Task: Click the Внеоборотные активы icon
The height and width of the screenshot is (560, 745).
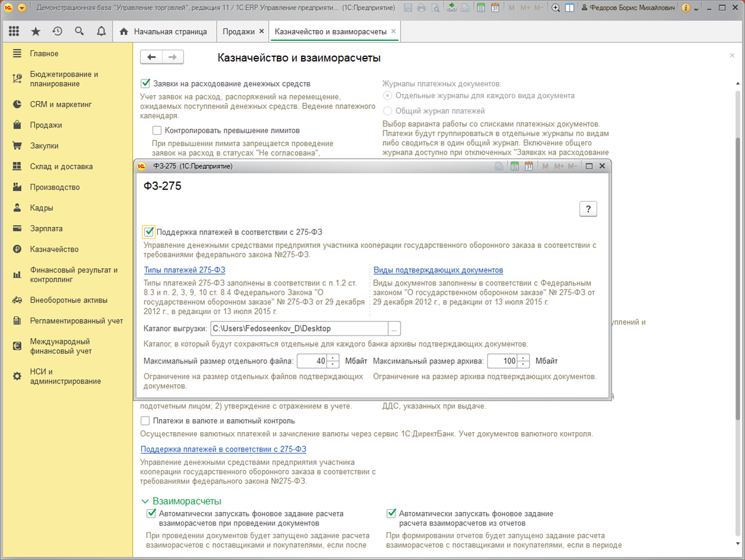Action: tap(17, 300)
